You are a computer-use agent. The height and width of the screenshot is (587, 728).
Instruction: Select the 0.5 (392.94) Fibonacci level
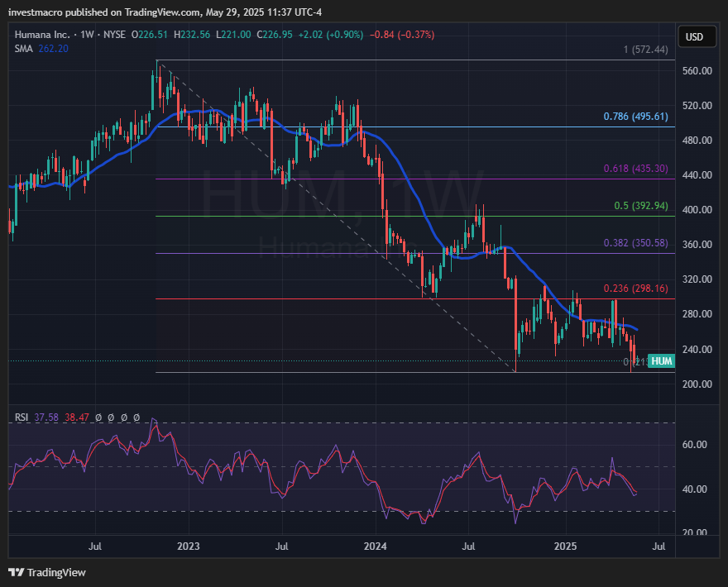(640, 206)
